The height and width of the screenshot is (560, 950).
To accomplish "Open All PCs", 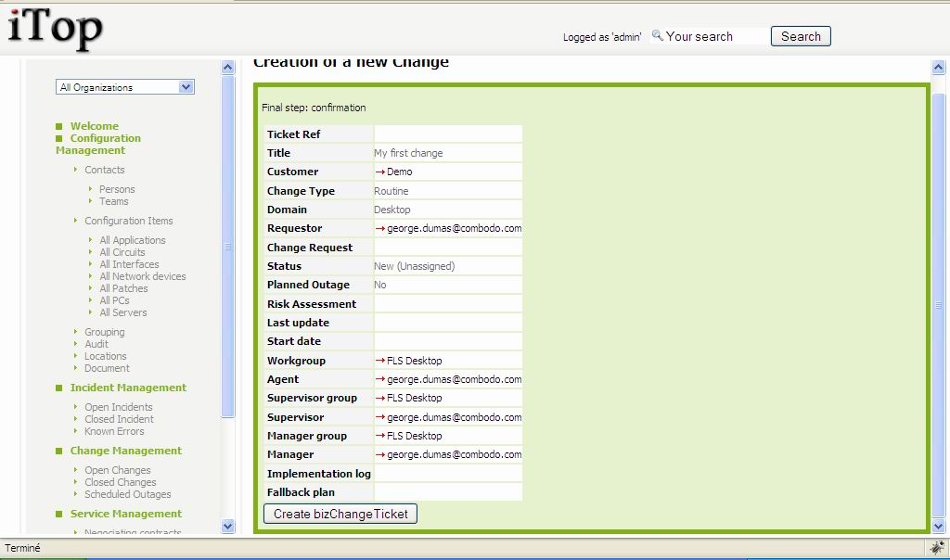I will click(x=114, y=300).
